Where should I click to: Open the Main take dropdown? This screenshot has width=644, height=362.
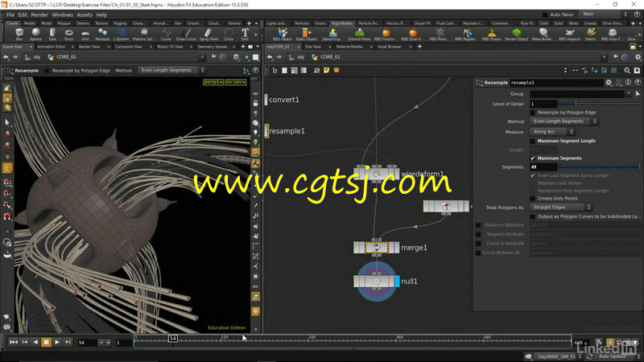pyautogui.click(x=605, y=14)
